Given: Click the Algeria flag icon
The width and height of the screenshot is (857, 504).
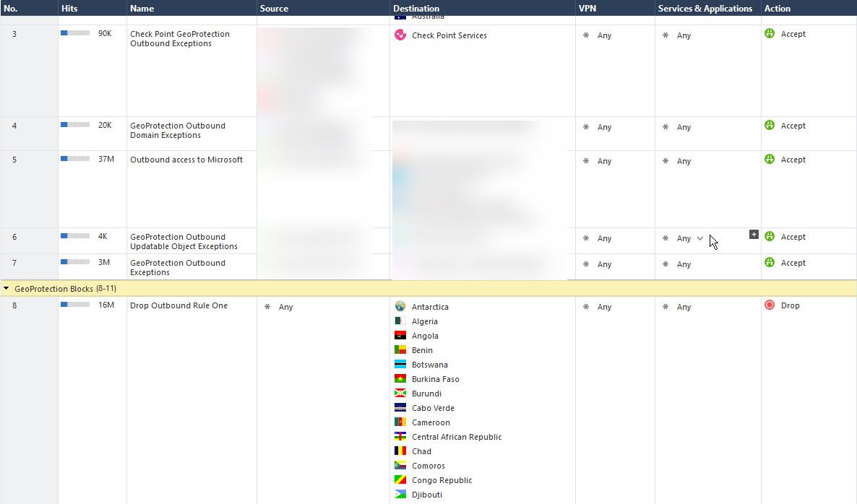Looking at the screenshot, I should pyautogui.click(x=400, y=321).
